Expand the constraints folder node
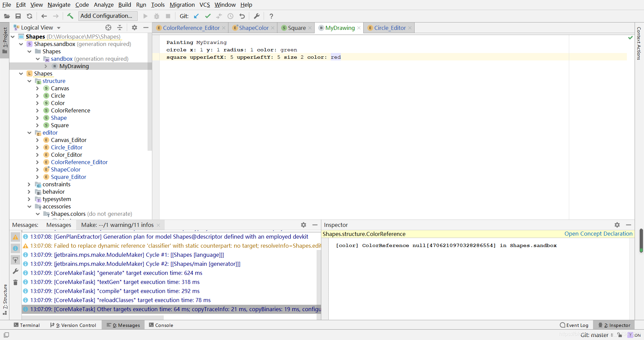 pos(30,184)
